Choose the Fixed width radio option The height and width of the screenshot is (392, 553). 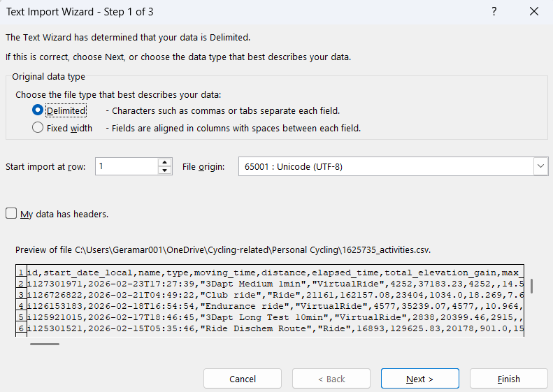pos(38,128)
